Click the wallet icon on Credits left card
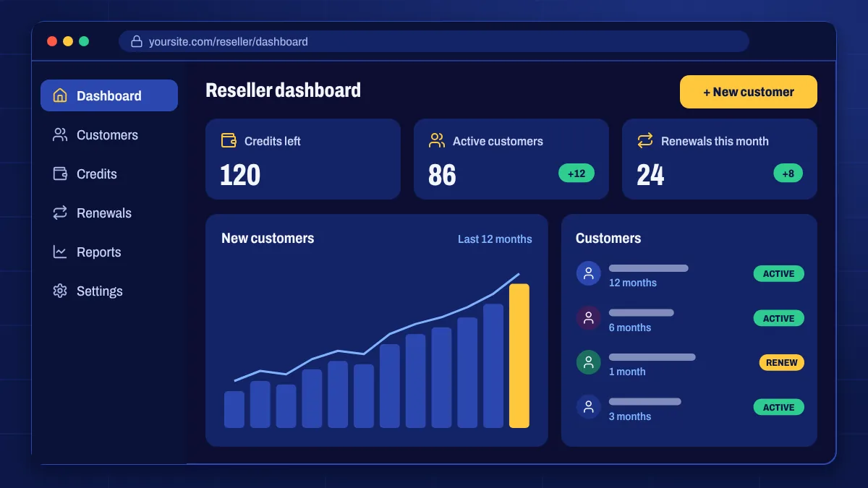The image size is (868, 488). [x=229, y=140]
